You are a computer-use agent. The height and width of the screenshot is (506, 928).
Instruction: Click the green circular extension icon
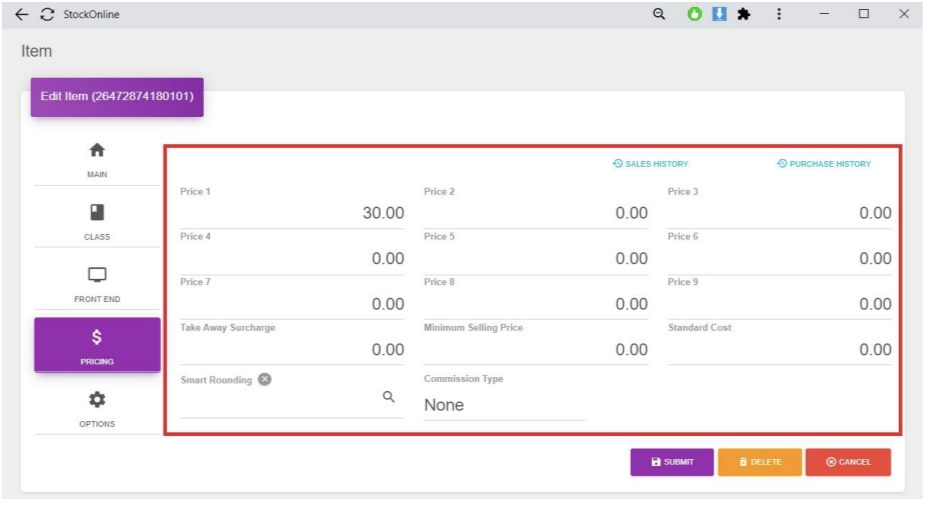point(695,14)
